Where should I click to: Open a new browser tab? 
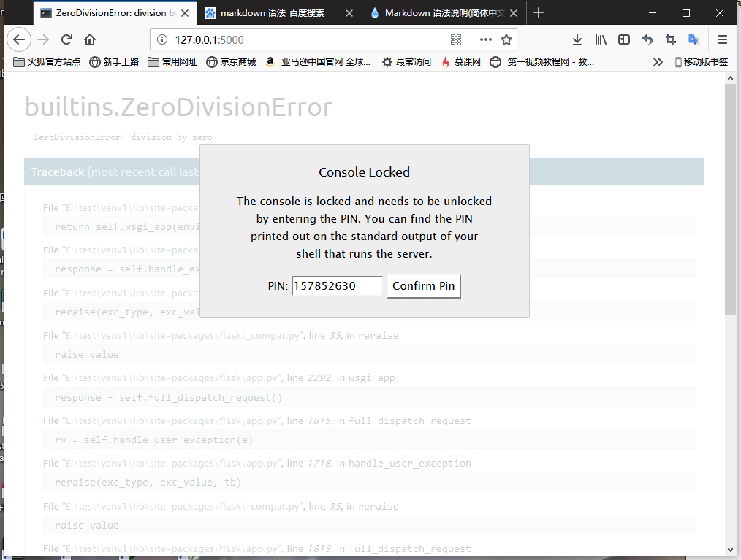539,12
